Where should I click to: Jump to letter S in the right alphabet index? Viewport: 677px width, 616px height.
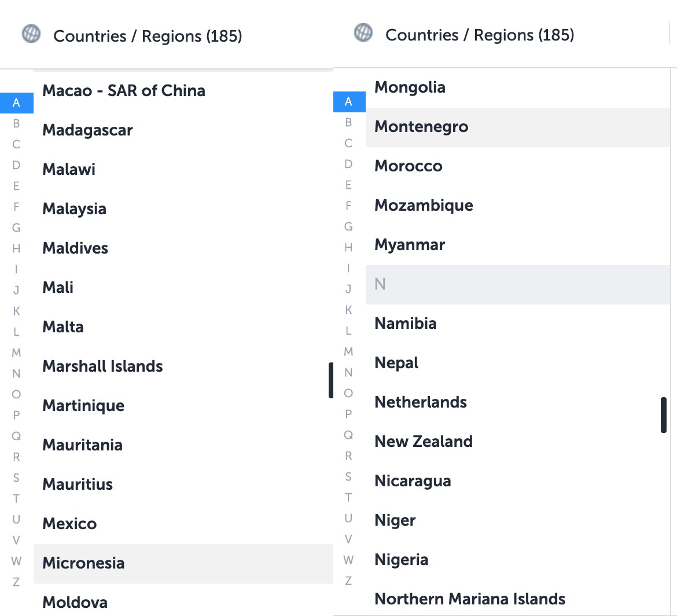point(348,476)
